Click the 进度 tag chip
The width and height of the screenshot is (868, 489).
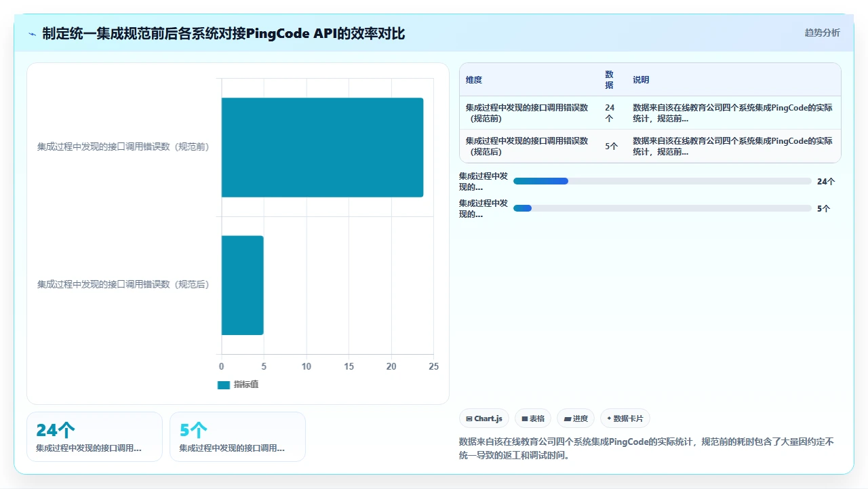(x=576, y=418)
